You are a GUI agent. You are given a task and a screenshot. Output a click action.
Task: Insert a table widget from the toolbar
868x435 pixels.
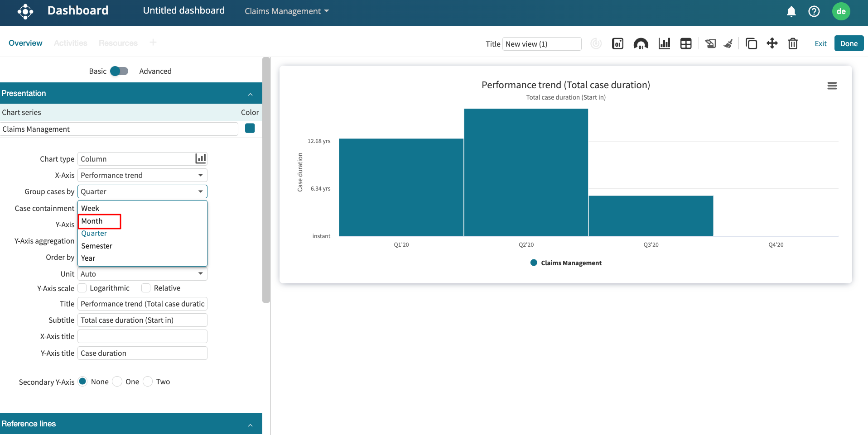tap(686, 44)
